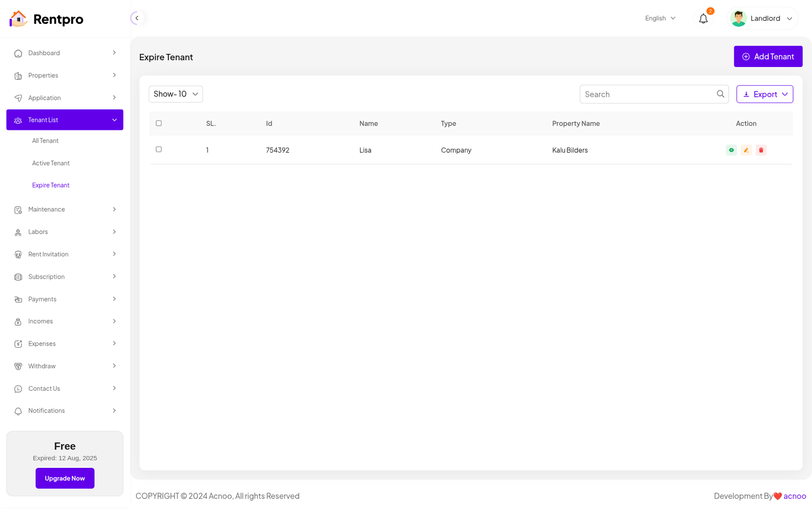Click the orange edit icon for Lisa

pyautogui.click(x=746, y=150)
